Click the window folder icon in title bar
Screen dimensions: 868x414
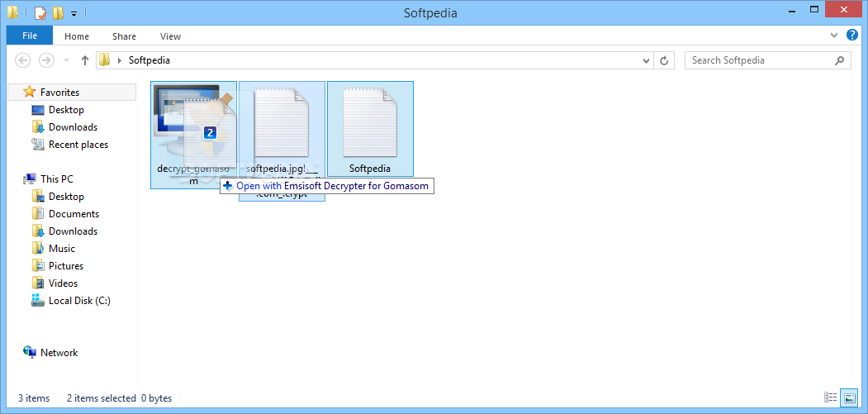pyautogui.click(x=12, y=12)
